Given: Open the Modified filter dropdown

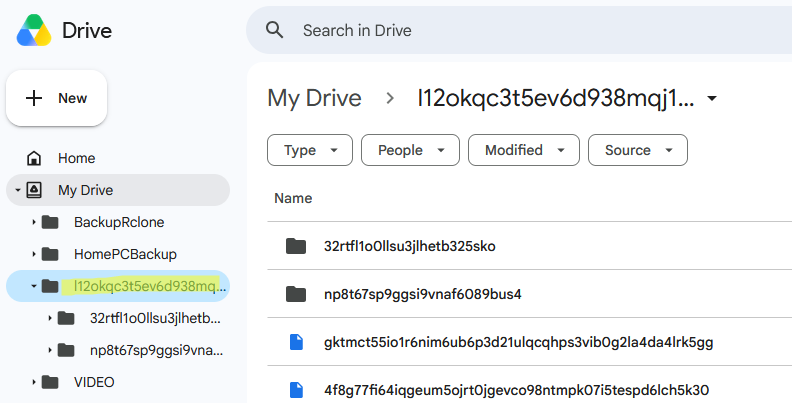Looking at the screenshot, I should pyautogui.click(x=524, y=150).
